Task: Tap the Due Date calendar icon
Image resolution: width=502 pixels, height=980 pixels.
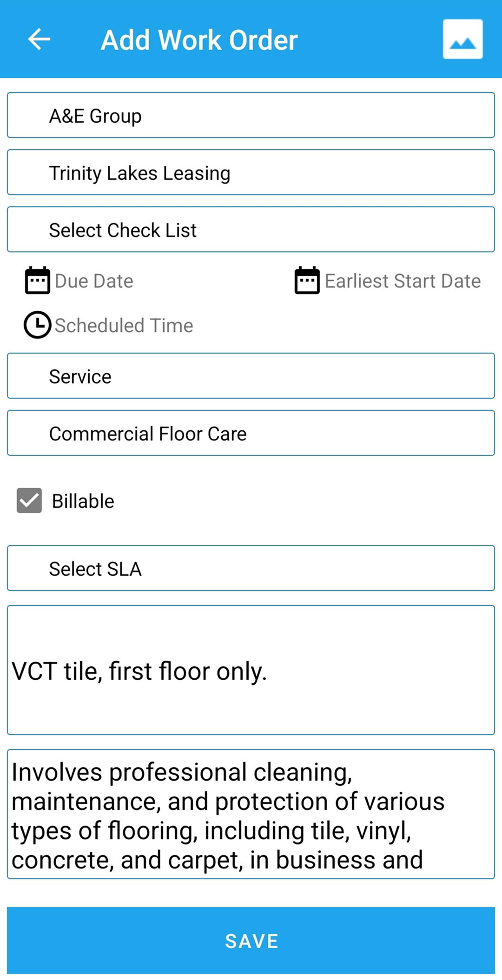Action: pyautogui.click(x=37, y=280)
